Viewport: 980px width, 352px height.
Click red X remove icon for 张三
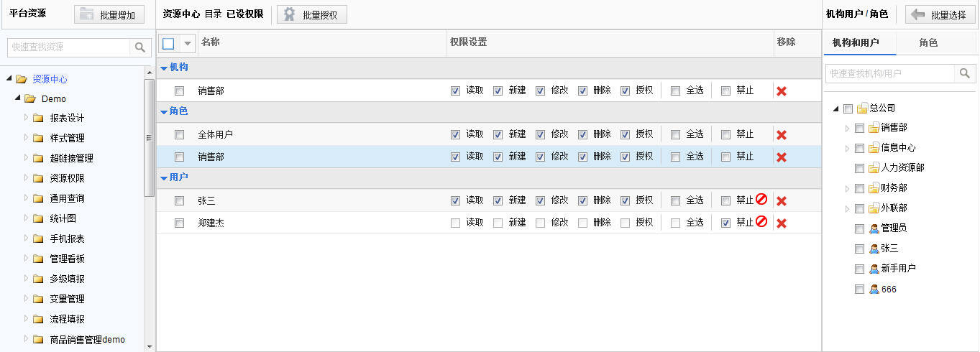[x=782, y=201]
